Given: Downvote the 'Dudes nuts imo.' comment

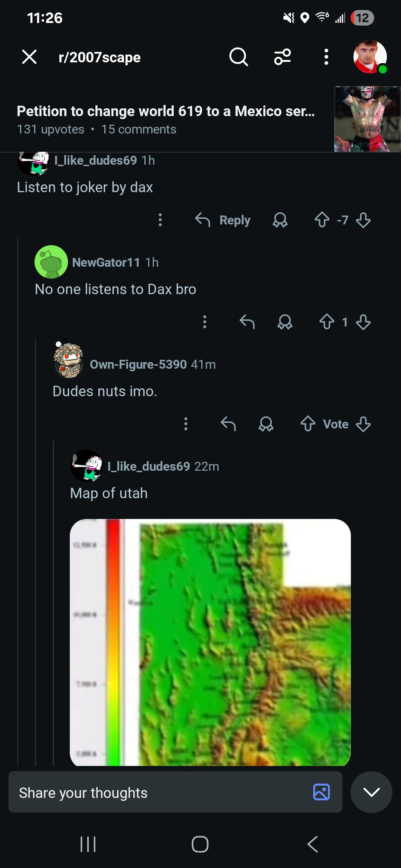Looking at the screenshot, I should [x=363, y=424].
